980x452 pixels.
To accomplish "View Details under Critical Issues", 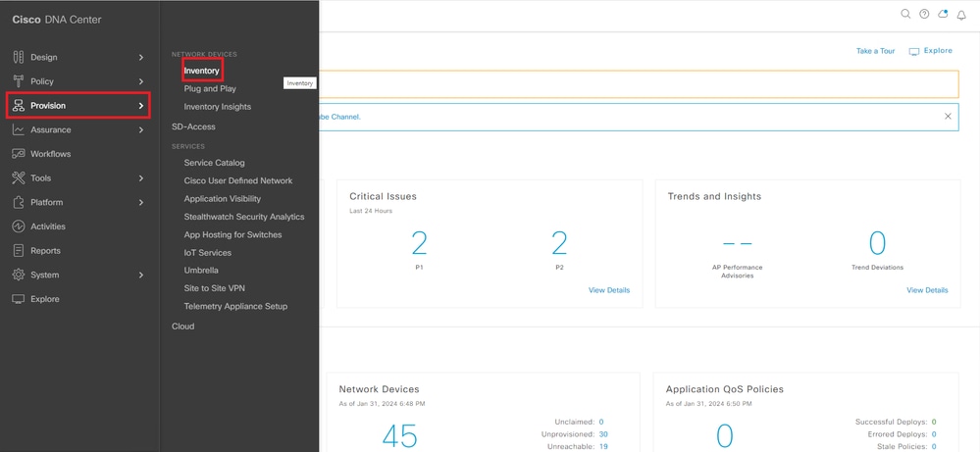I will [x=609, y=290].
